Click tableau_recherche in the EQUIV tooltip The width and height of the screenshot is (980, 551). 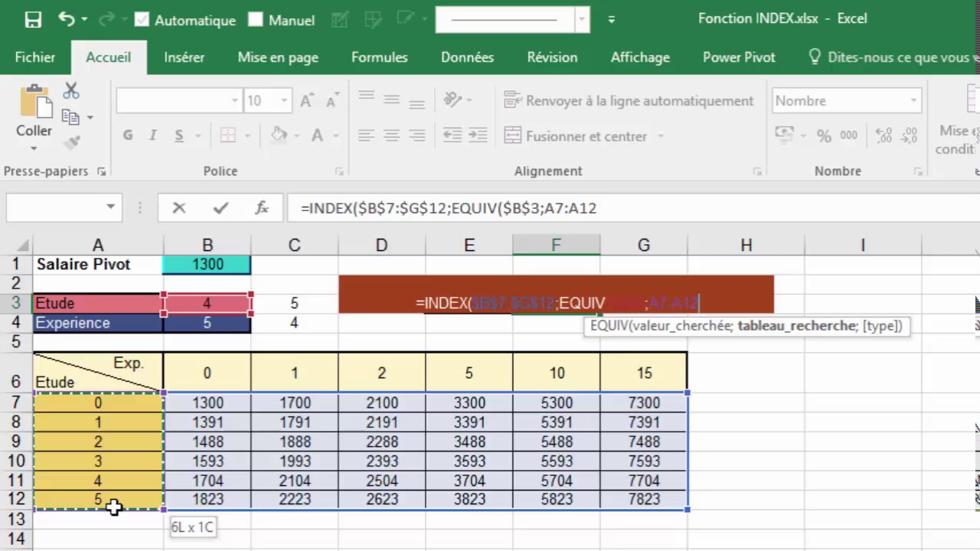tap(797, 326)
